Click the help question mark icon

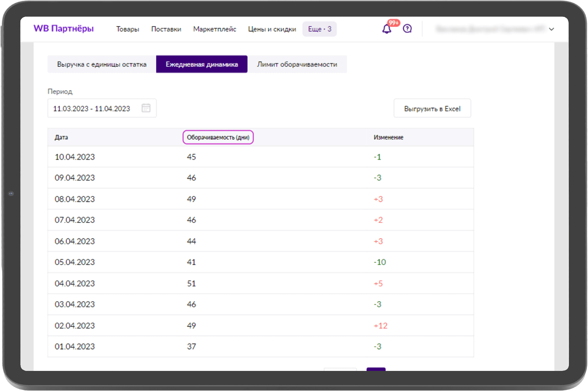[x=407, y=29]
